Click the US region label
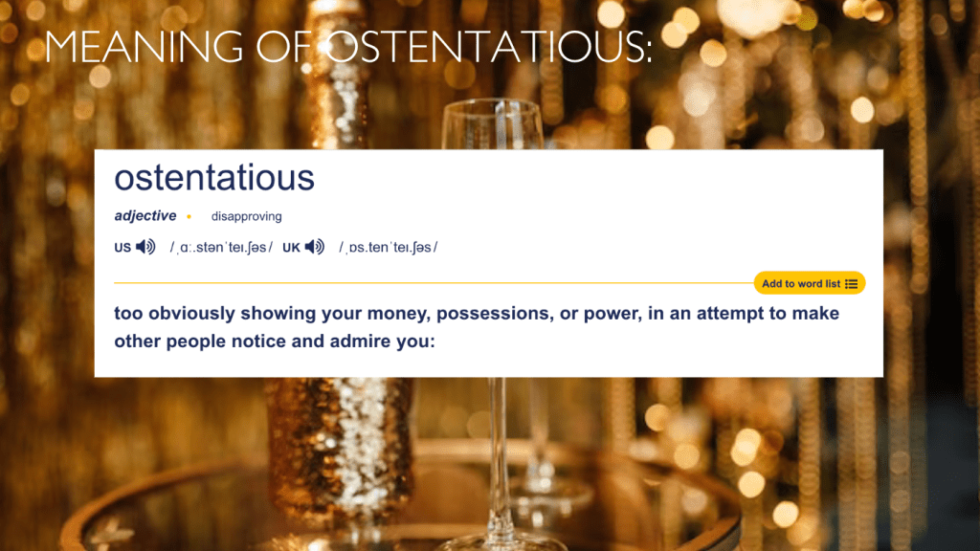Screen dimensions: 980x551 coord(122,248)
